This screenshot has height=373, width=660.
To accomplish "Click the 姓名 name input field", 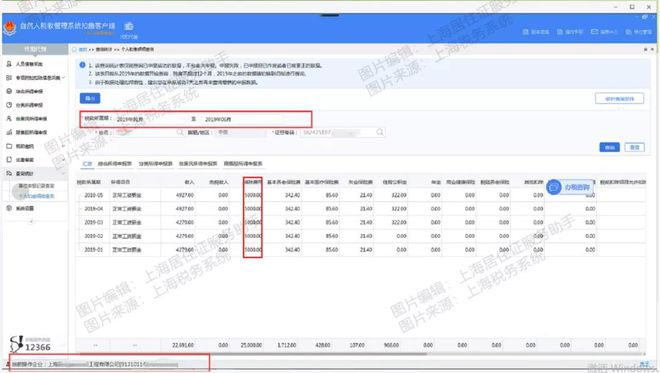I will pyautogui.click(x=147, y=132).
